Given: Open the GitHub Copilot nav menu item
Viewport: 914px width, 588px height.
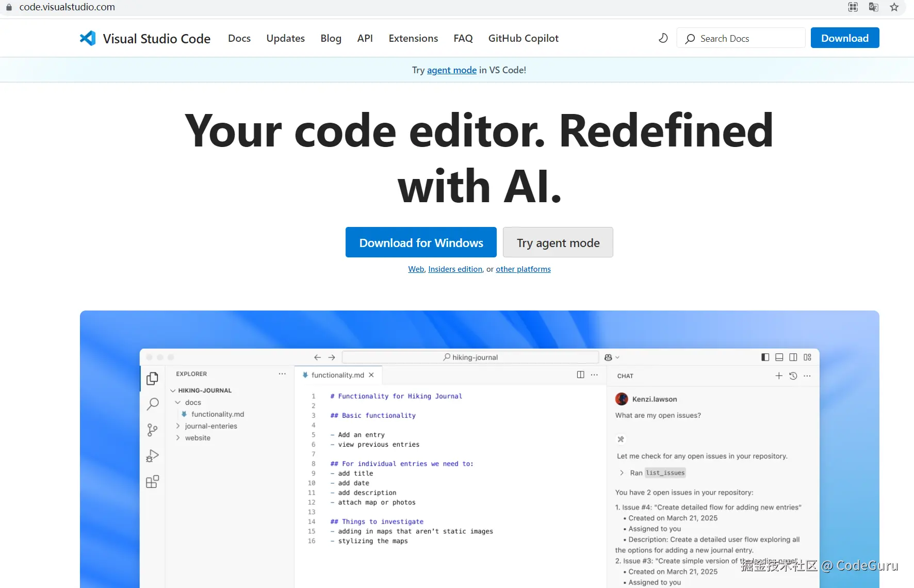Looking at the screenshot, I should 523,38.
